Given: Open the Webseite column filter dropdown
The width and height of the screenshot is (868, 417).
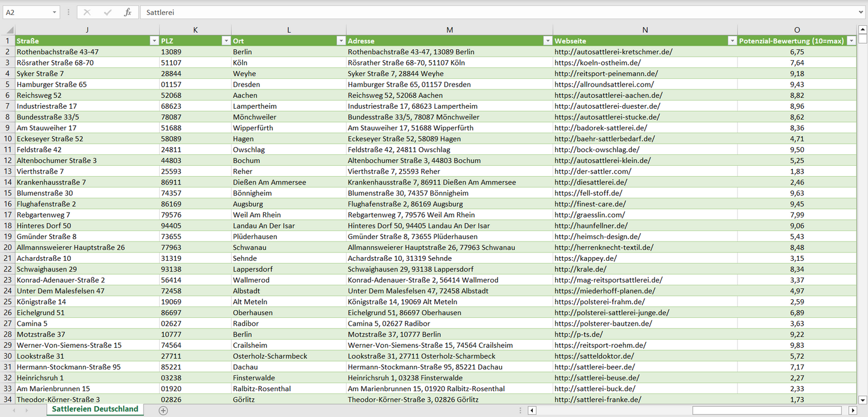Looking at the screenshot, I should click(x=732, y=41).
